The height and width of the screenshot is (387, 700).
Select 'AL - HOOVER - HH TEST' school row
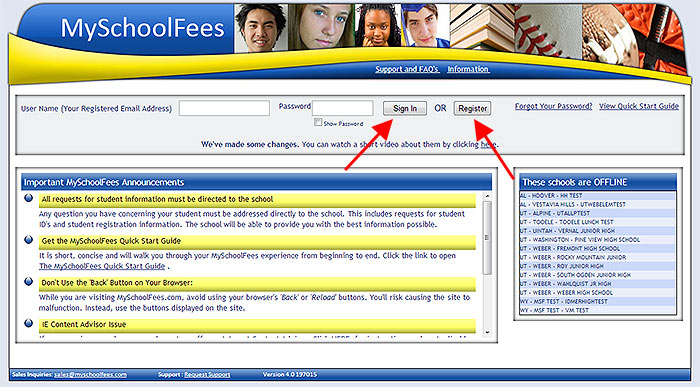[597, 196]
